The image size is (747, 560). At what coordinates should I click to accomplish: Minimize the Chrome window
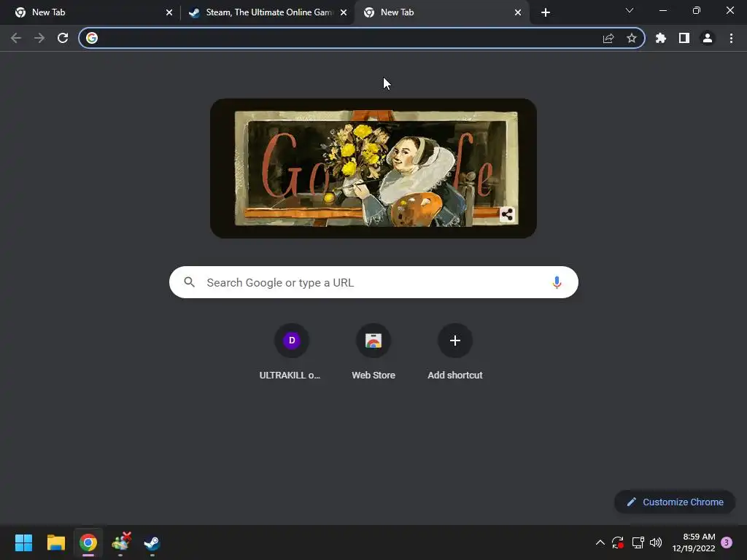pos(662,10)
